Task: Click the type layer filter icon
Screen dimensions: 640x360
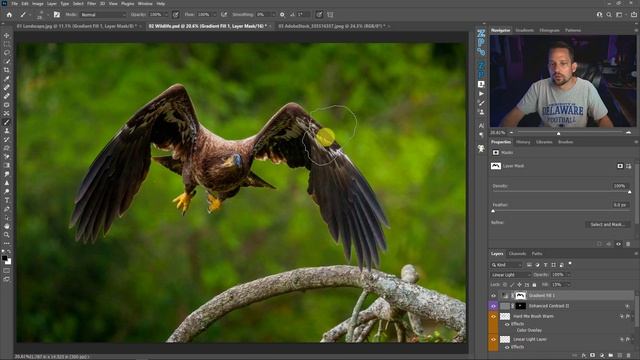Action: click(545, 265)
